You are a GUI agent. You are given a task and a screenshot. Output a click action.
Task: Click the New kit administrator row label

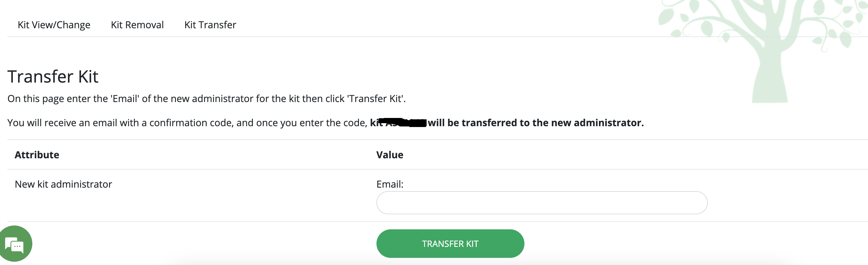click(x=63, y=184)
